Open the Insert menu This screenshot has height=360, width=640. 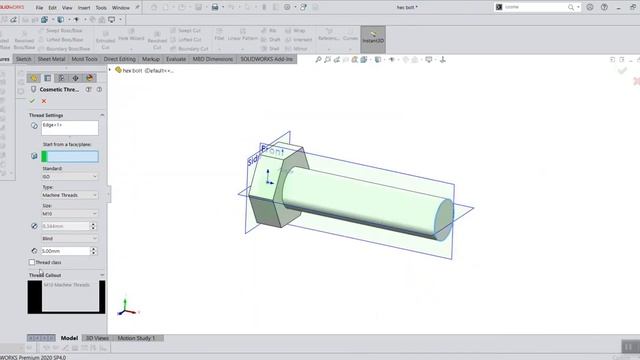click(x=84, y=8)
